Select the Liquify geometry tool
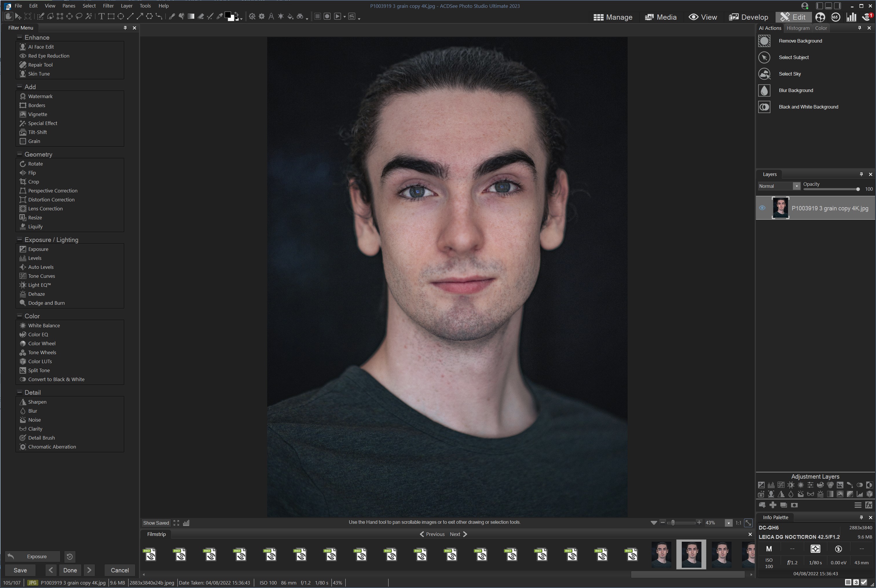Screen dimensions: 876x588 click(x=35, y=226)
